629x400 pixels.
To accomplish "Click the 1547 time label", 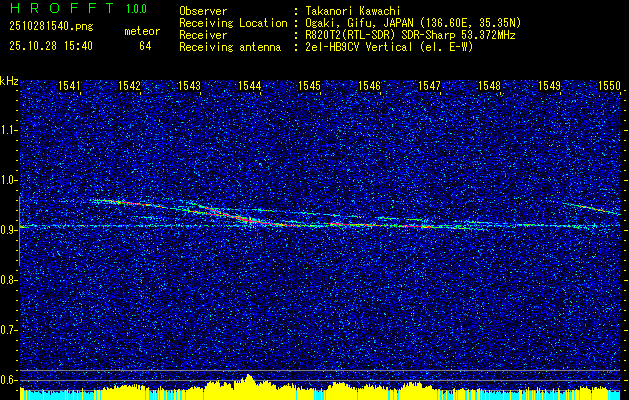I will pos(429,87).
